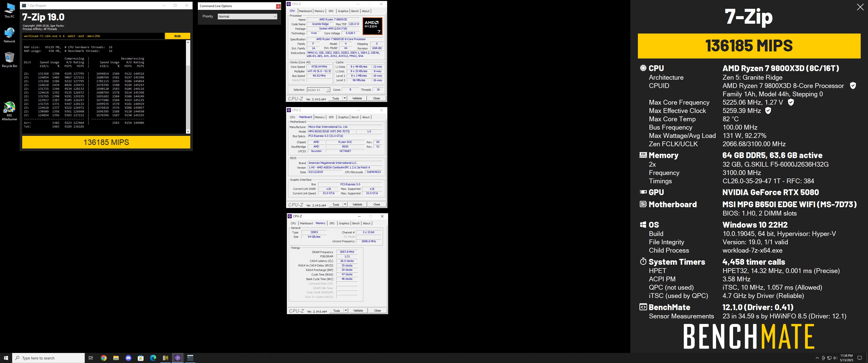Click 7-Zip Wrapper title bar icon
This screenshot has height=363, width=868.
(x=24, y=5)
